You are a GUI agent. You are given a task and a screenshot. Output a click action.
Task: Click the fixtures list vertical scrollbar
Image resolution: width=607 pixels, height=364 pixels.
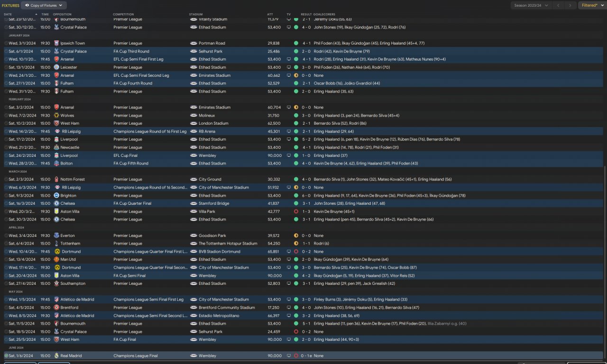[x=605, y=263]
